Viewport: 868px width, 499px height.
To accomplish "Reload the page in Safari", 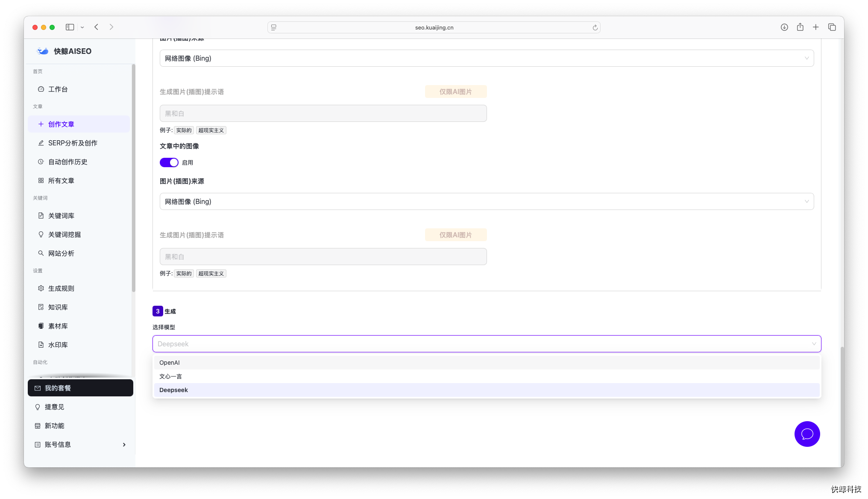I will tap(595, 27).
